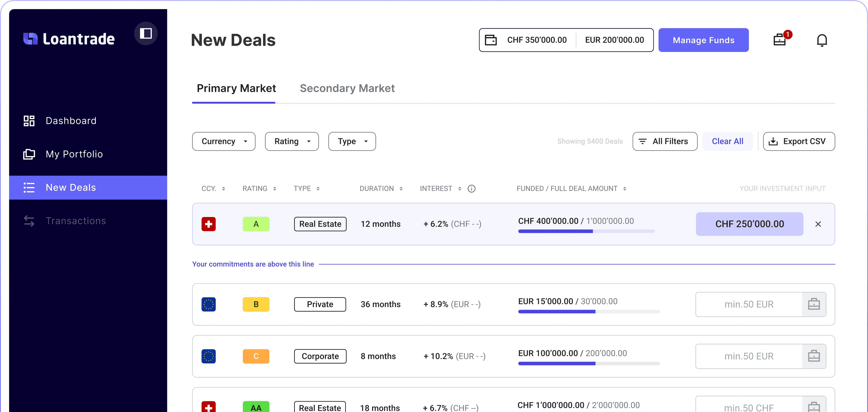Click briefcase icon on Corporate deal row
This screenshot has width=868, height=412.
click(x=814, y=356)
